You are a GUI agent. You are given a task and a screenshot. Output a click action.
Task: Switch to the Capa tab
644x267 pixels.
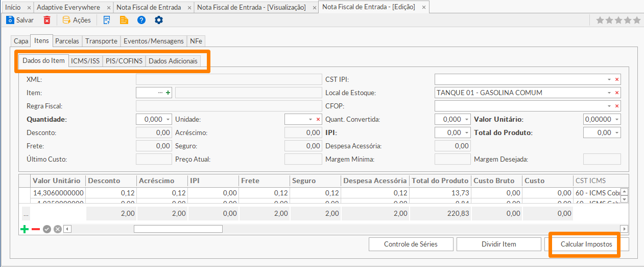[21, 41]
